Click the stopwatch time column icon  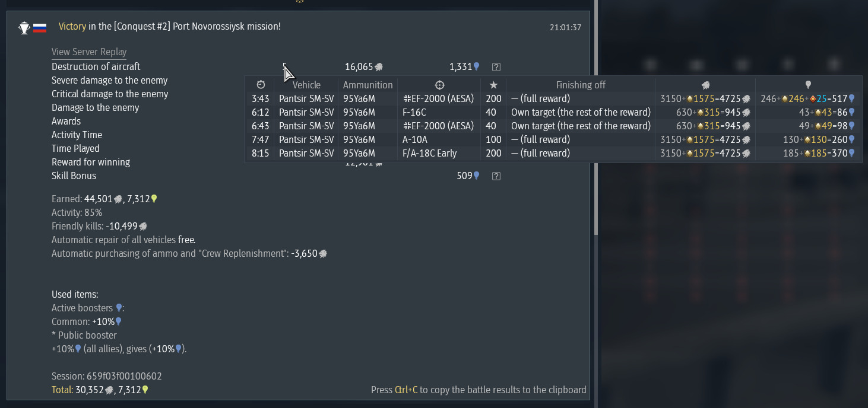261,85
